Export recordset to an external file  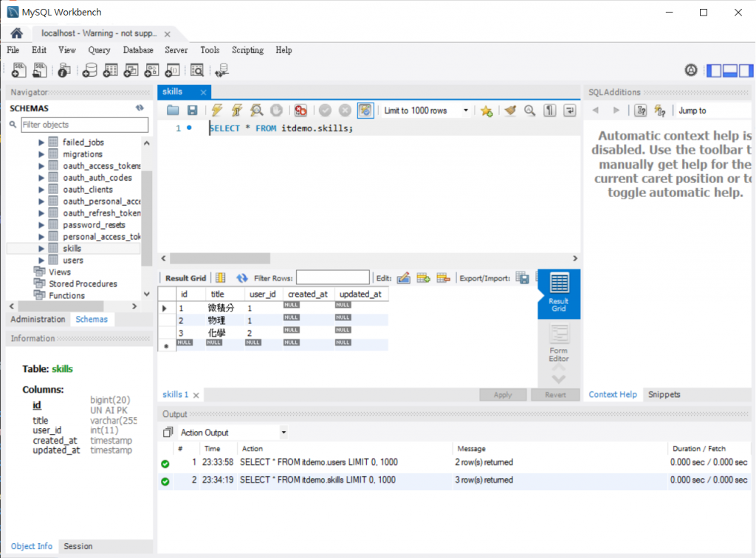coord(522,278)
